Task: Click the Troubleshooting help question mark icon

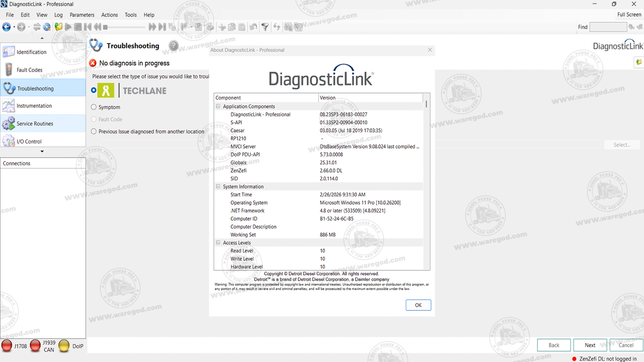Action: [173, 45]
